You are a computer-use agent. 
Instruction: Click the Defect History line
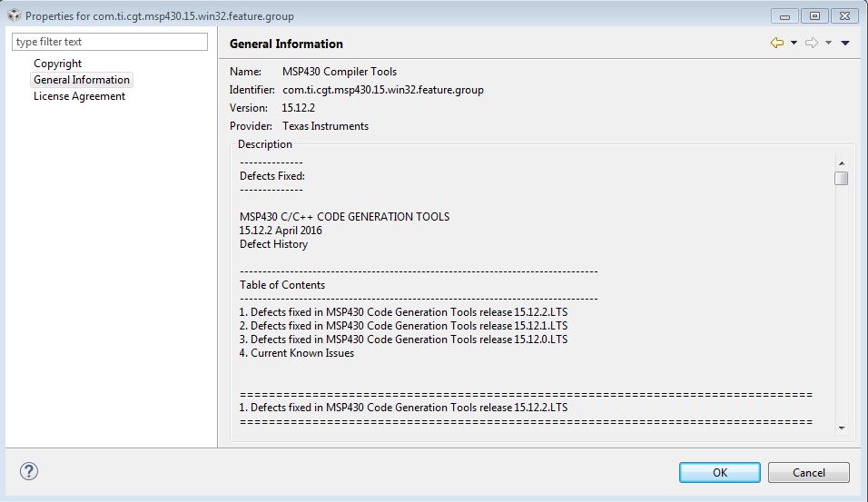(x=273, y=244)
